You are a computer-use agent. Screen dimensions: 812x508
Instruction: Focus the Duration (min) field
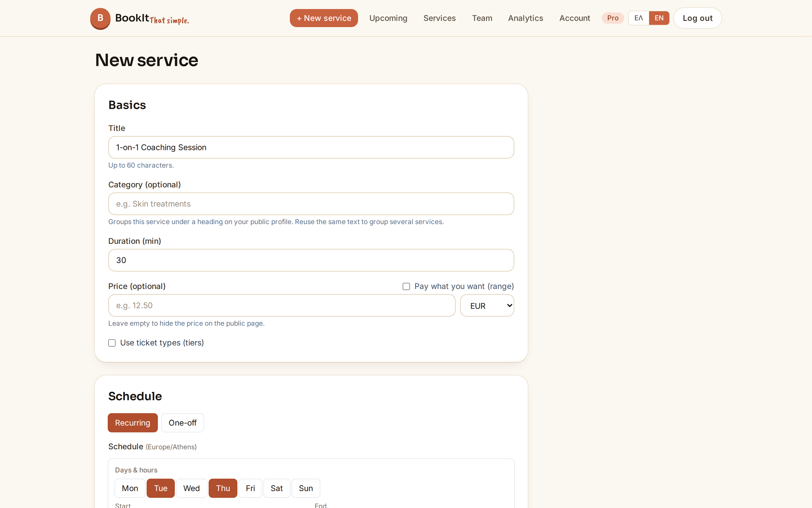point(311,260)
